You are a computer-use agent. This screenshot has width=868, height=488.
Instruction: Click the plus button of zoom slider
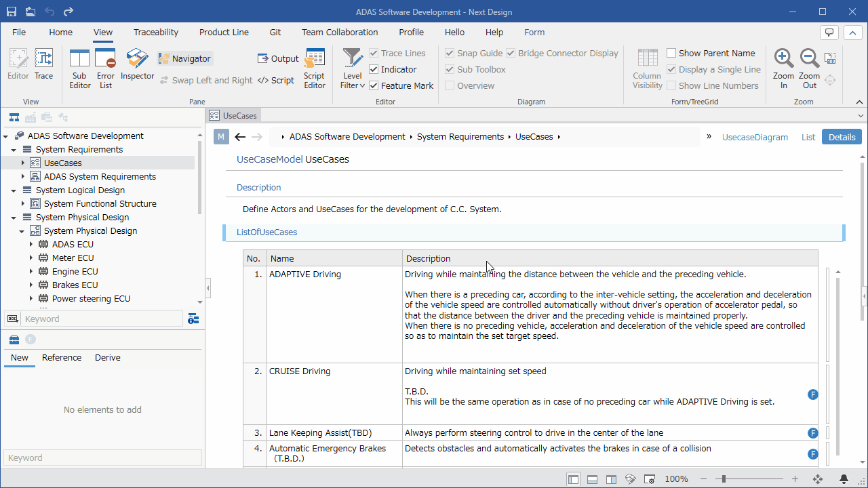point(795,479)
